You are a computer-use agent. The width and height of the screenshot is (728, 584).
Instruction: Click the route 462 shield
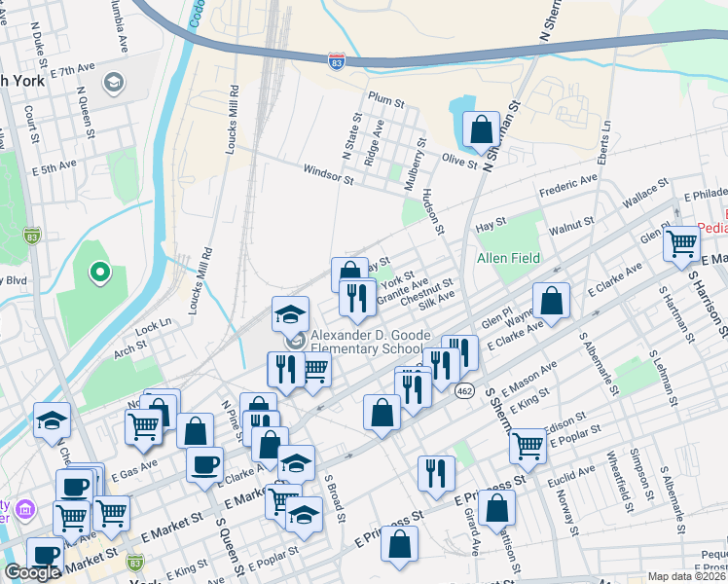click(x=464, y=391)
